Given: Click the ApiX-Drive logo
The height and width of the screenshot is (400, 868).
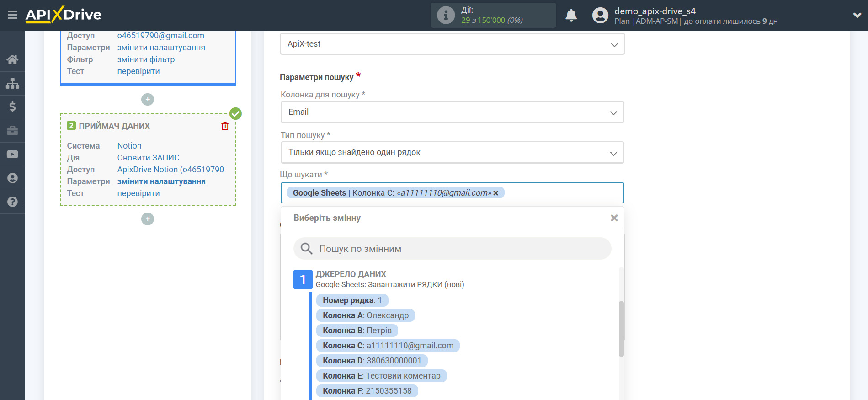Looking at the screenshot, I should pos(64,15).
